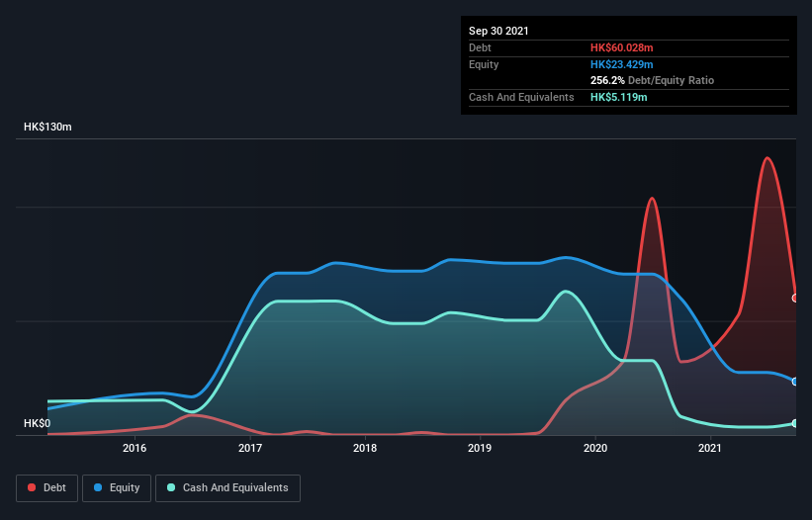
Task: Click the HK$23.429m equity value
Action: 621,64
